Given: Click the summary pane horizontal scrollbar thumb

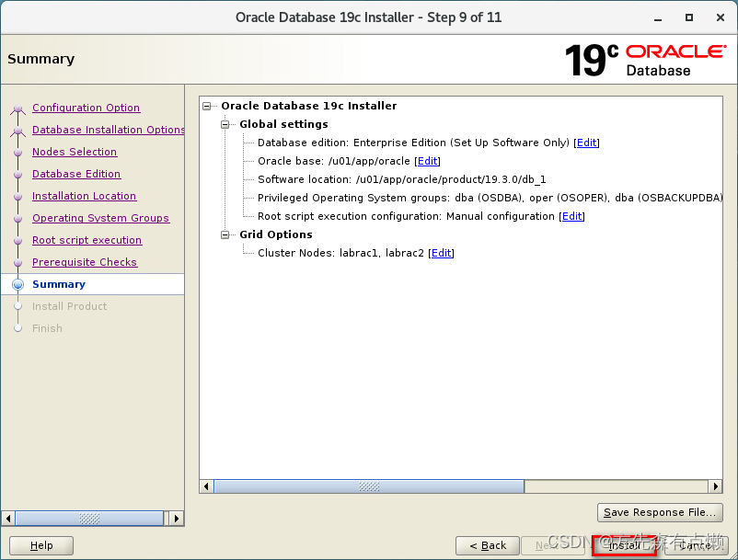Looking at the screenshot, I should tap(370, 486).
